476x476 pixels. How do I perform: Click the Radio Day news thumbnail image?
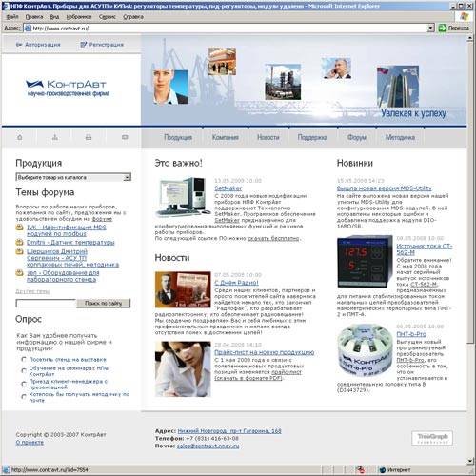click(183, 289)
